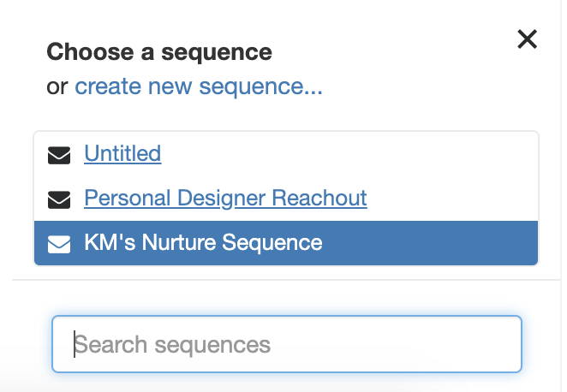Select the KM's Nurture Sequence text
Image resolution: width=567 pixels, height=392 pixels.
pos(203,242)
